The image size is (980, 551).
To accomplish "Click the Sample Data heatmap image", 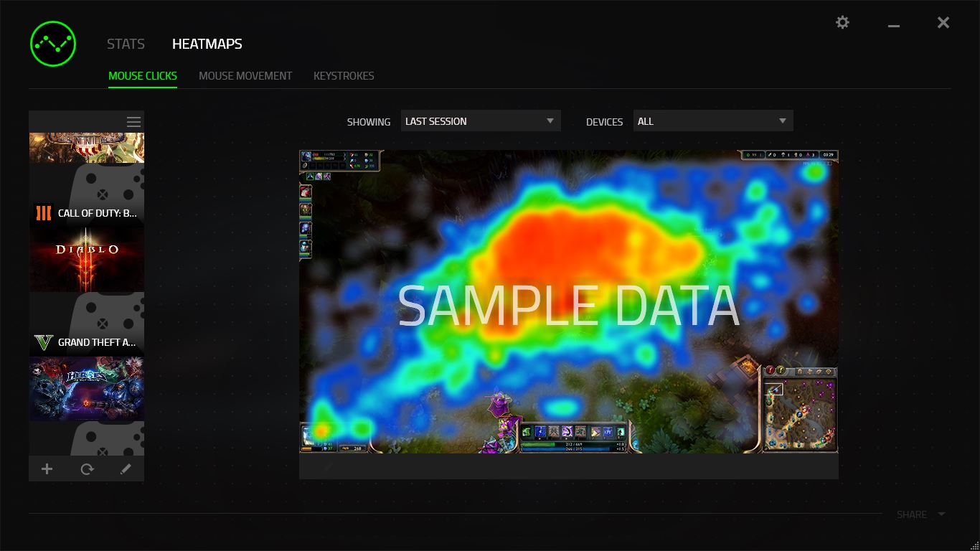I will [x=568, y=301].
